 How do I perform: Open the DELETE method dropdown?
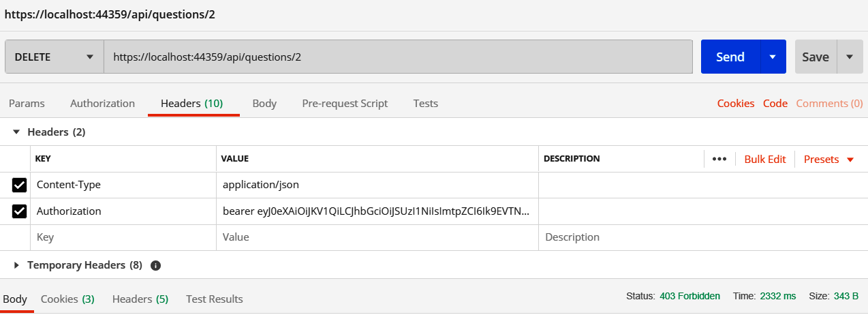point(54,57)
